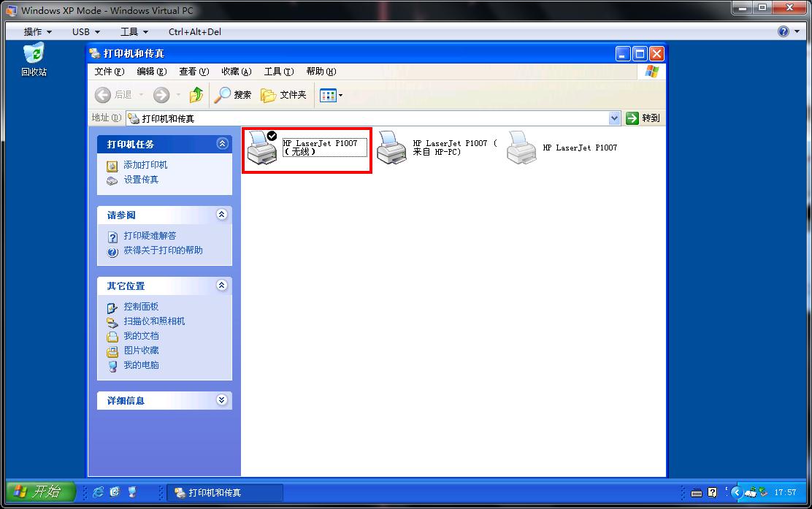
Task: Go up one folder level icon
Action: [196, 95]
